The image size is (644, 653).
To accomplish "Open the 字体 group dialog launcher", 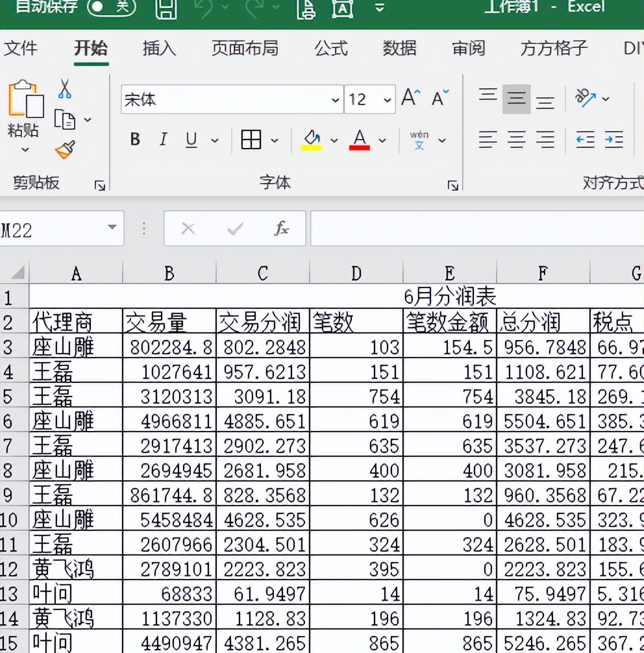I will [452, 185].
